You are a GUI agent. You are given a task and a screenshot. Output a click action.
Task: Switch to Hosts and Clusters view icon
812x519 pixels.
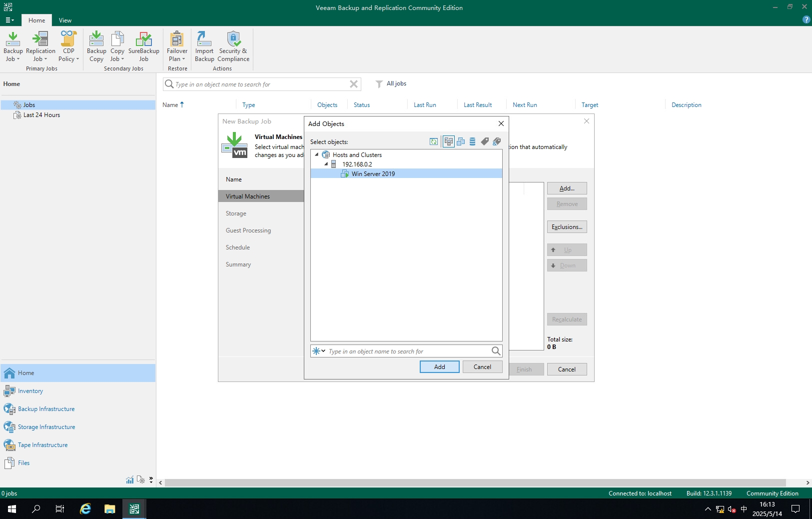[x=448, y=142]
